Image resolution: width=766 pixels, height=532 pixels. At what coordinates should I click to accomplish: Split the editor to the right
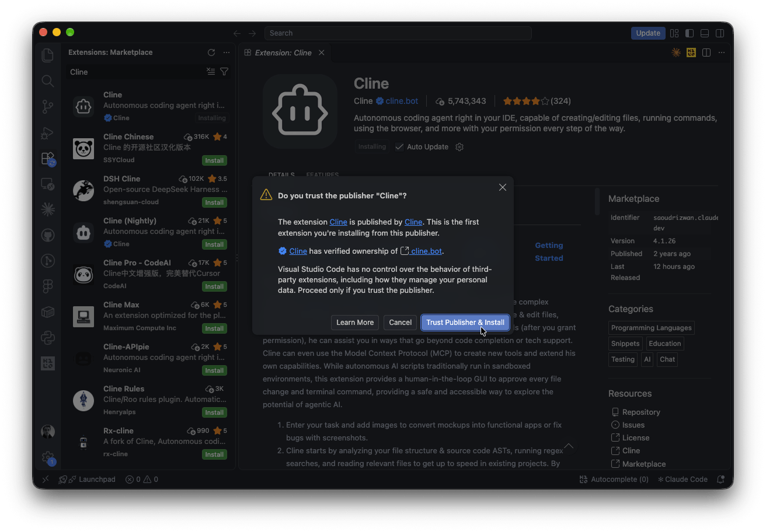tap(706, 52)
